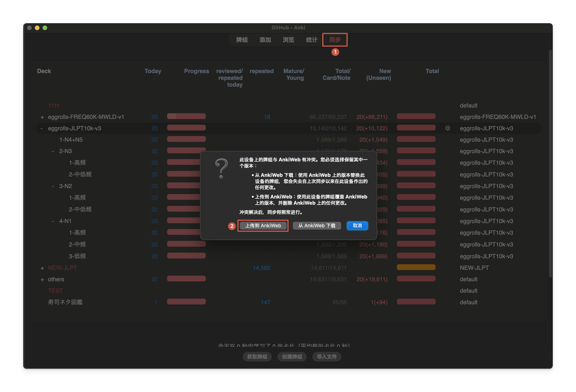Collapse the 2-N3 subdeck
Viewport: 576px width, 392px height.
pos(53,151)
